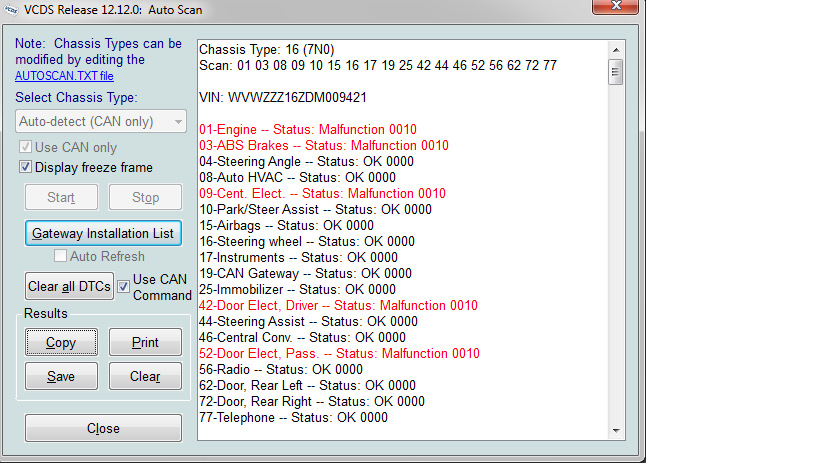This screenshot has height=463, width=819.
Task: Click the VIN WVWZZZ16ZDM009421 line
Action: (283, 98)
